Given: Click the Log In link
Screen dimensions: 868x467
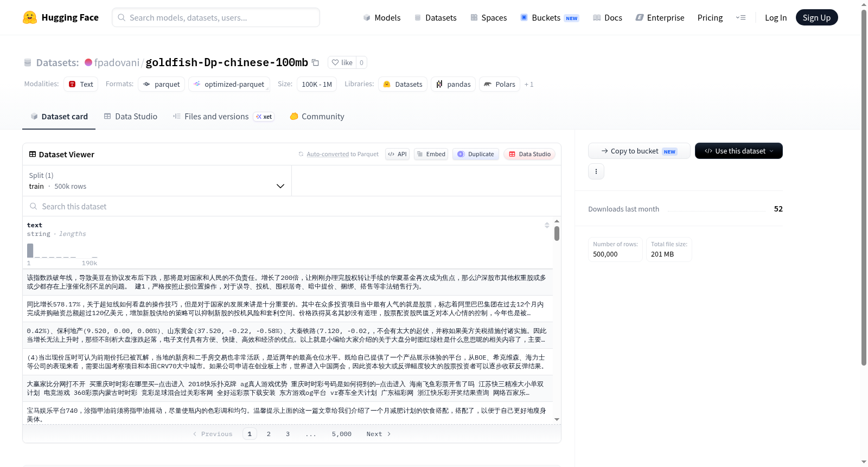Looking at the screenshot, I should point(776,17).
